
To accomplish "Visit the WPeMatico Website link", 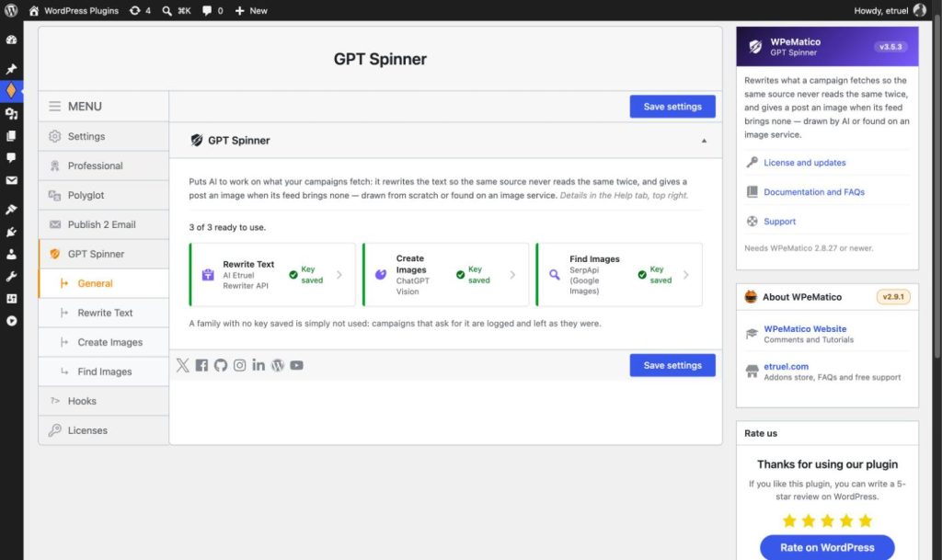I will [x=805, y=329].
